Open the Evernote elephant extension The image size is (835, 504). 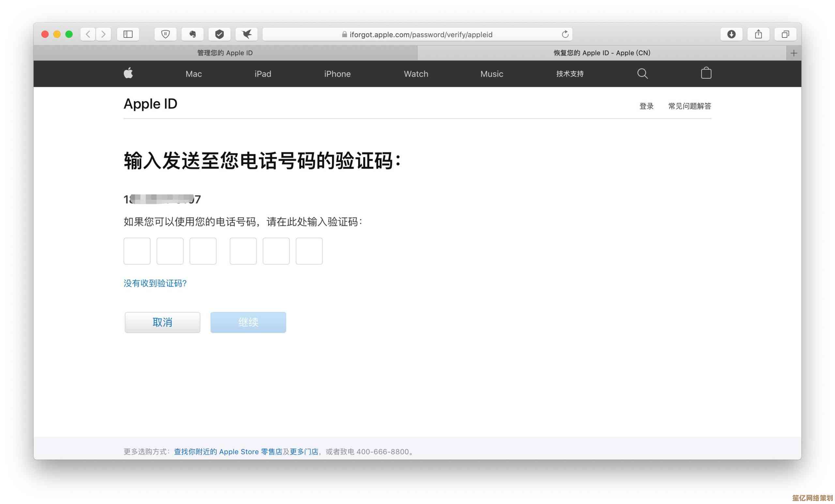[192, 34]
